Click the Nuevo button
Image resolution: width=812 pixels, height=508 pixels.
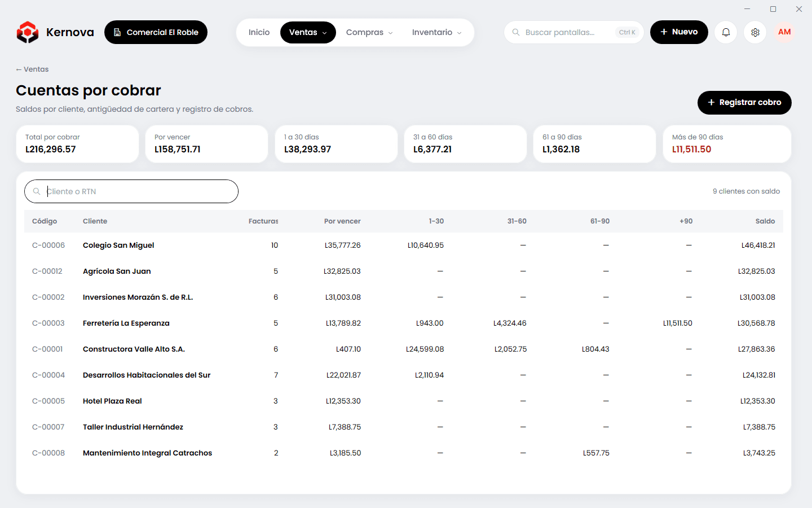pyautogui.click(x=679, y=32)
